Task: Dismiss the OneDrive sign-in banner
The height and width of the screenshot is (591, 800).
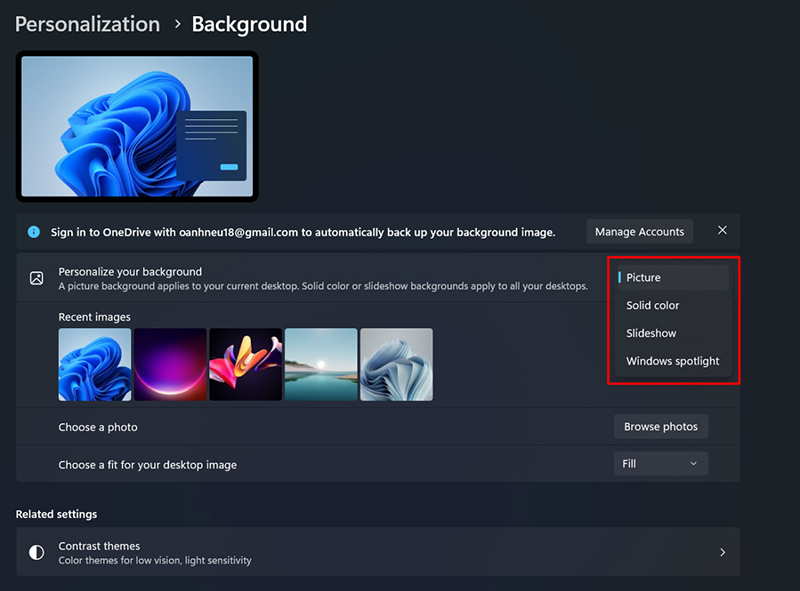Action: [x=722, y=231]
